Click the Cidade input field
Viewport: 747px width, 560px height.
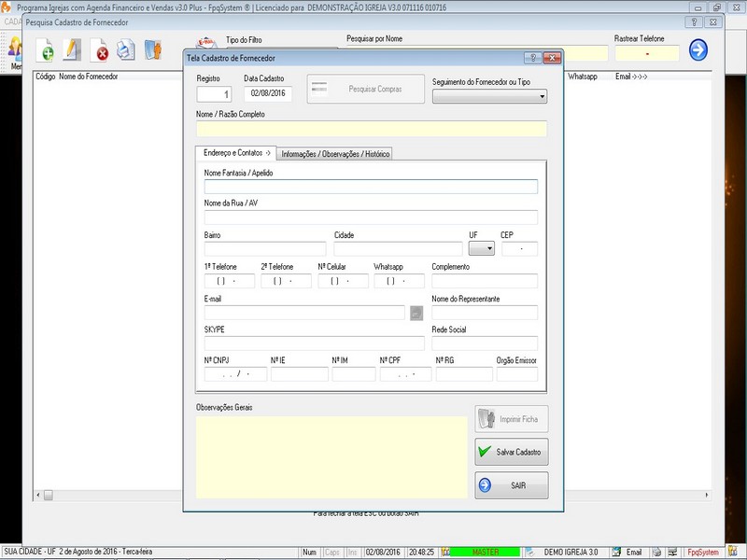(x=398, y=249)
